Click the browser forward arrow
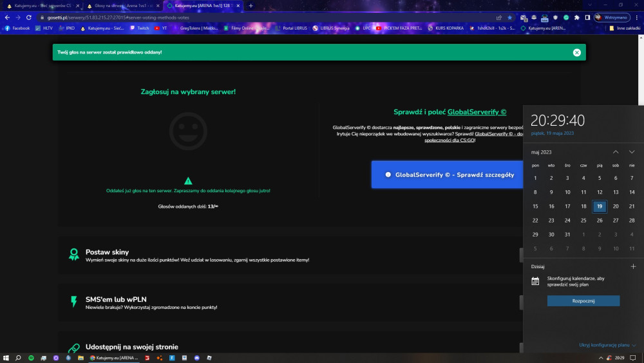The image size is (644, 363). point(18,17)
